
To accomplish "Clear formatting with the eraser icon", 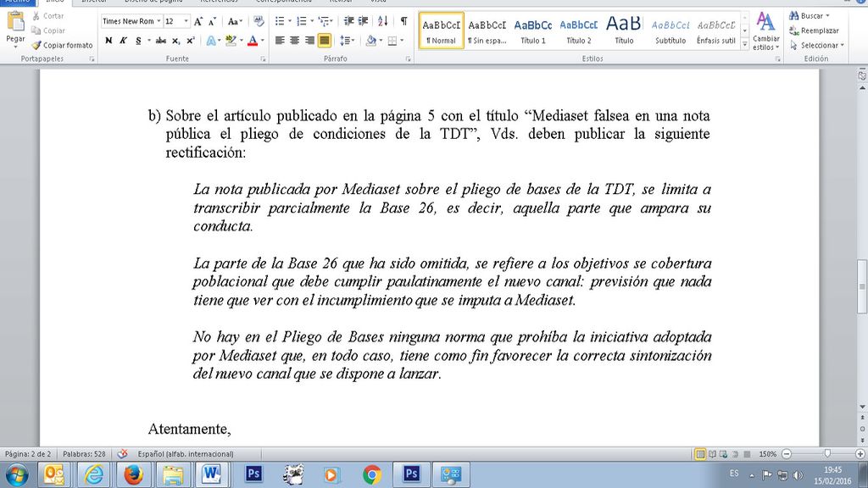I will pos(259,21).
